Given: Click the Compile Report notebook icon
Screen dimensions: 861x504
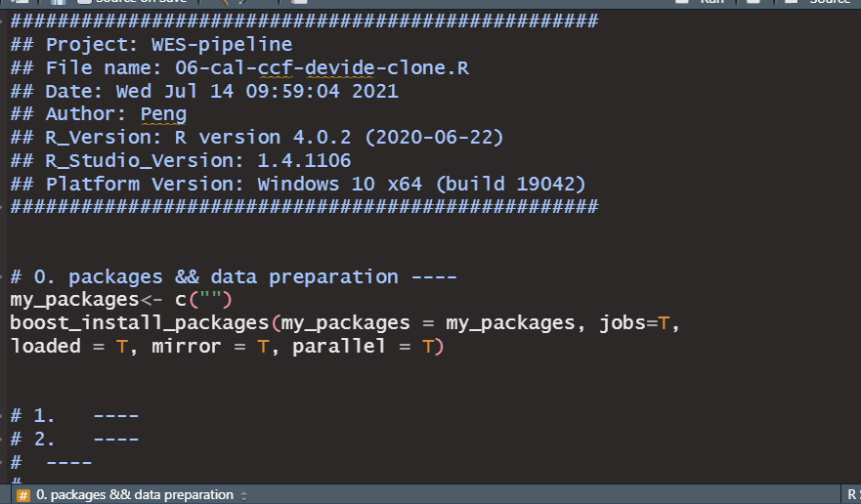Looking at the screenshot, I should tap(299, 2).
